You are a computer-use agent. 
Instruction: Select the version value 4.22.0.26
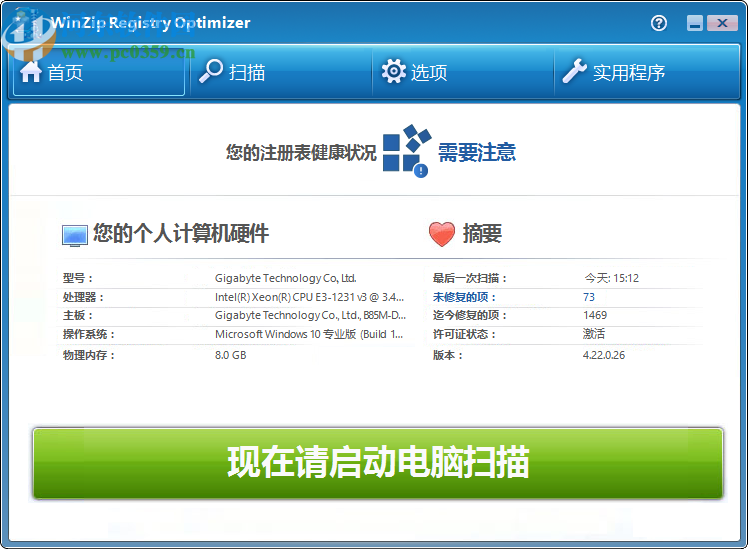click(x=604, y=355)
